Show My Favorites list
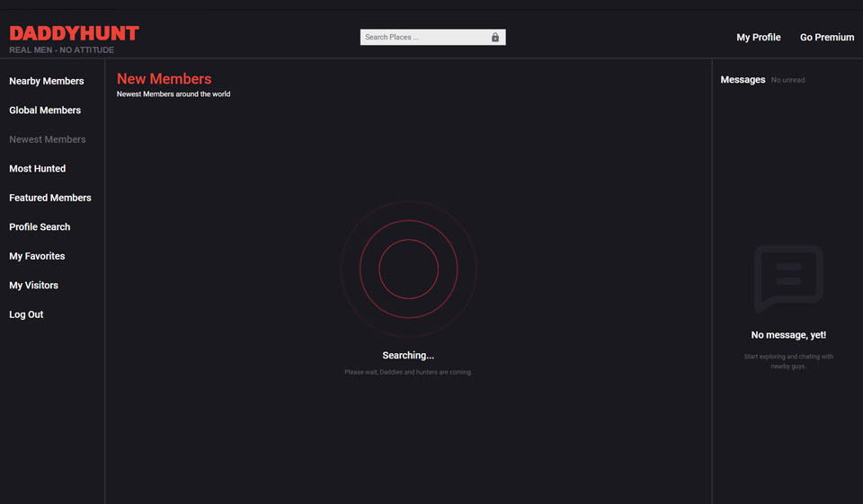Viewport: 863px width, 504px height. pos(37,256)
